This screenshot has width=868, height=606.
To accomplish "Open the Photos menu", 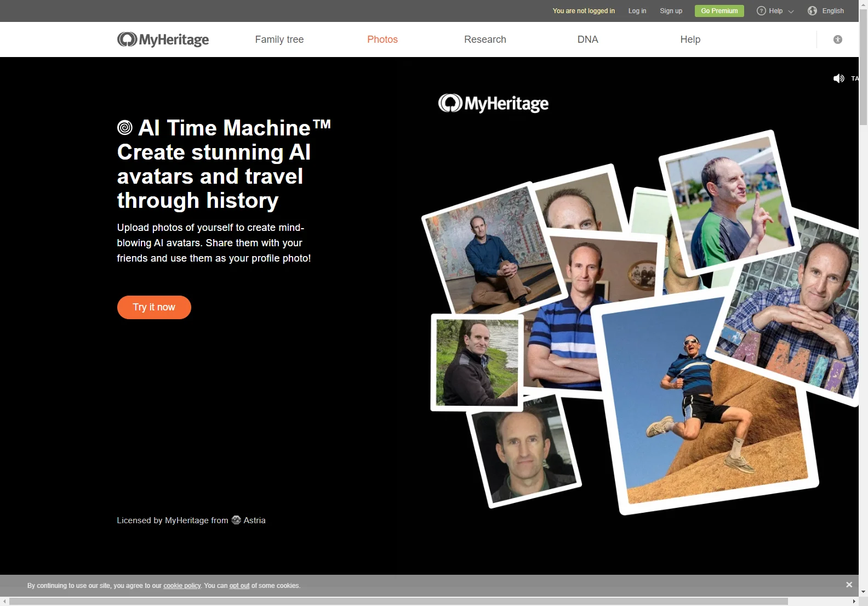I will [x=382, y=39].
